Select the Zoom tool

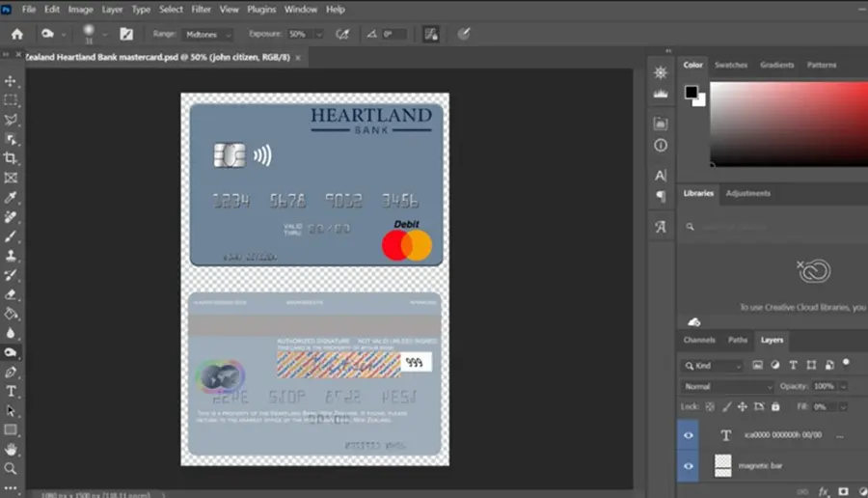click(x=11, y=469)
